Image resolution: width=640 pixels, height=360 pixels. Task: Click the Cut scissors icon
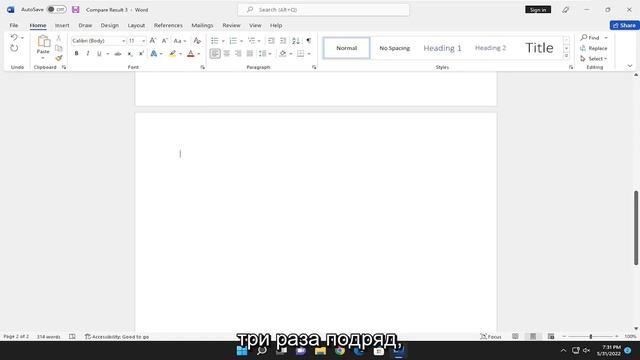pyautogui.click(x=59, y=38)
